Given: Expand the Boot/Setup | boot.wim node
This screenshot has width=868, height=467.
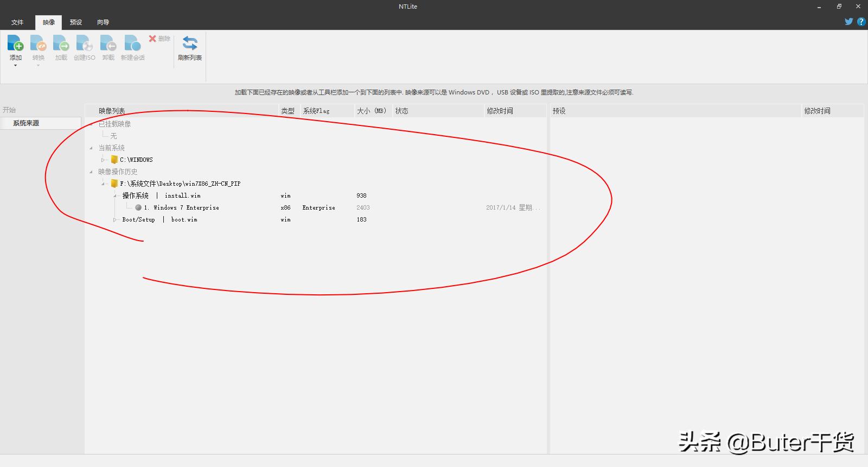Looking at the screenshot, I should point(115,219).
